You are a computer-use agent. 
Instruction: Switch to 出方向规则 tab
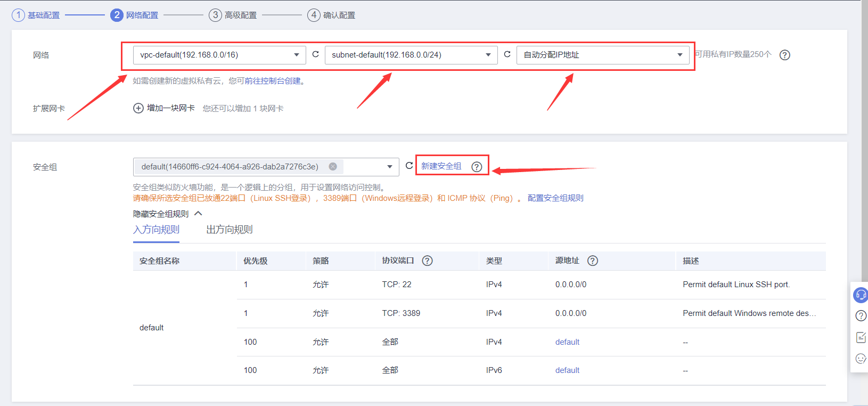point(230,230)
